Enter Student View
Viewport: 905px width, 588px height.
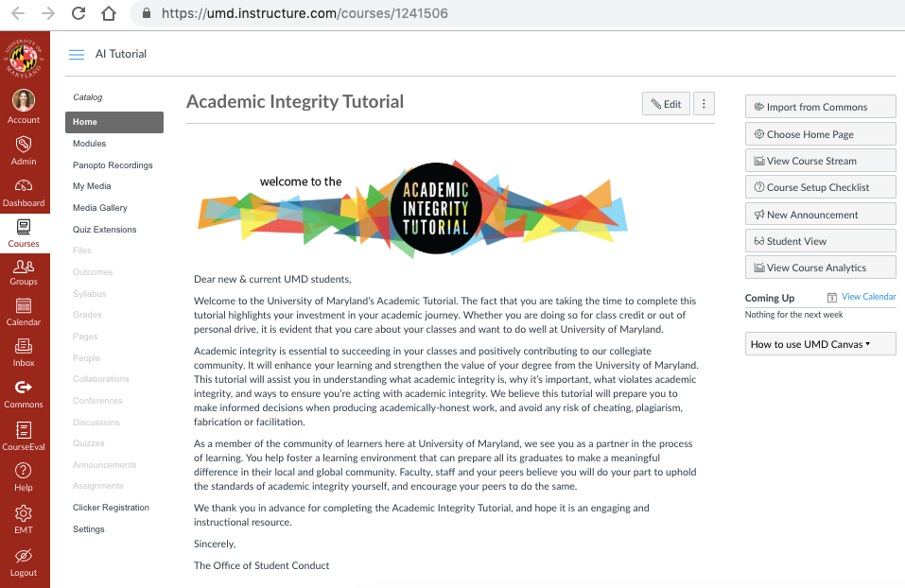tap(820, 241)
